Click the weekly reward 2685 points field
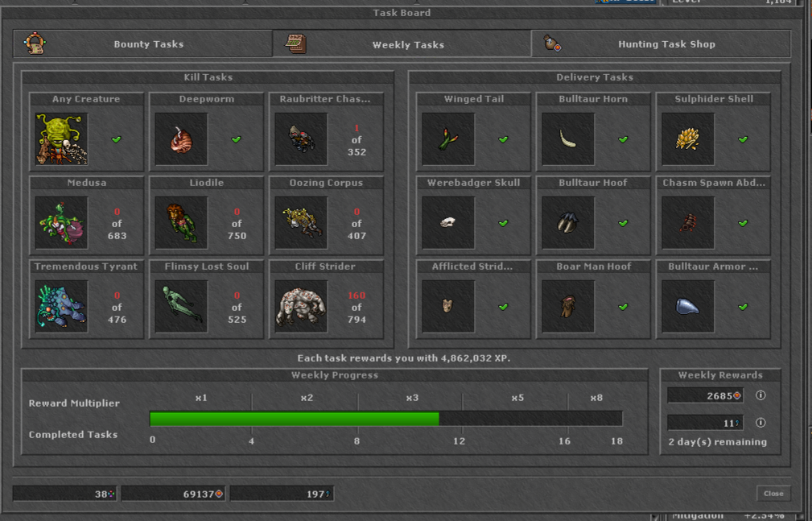The height and width of the screenshot is (521, 812). (705, 395)
